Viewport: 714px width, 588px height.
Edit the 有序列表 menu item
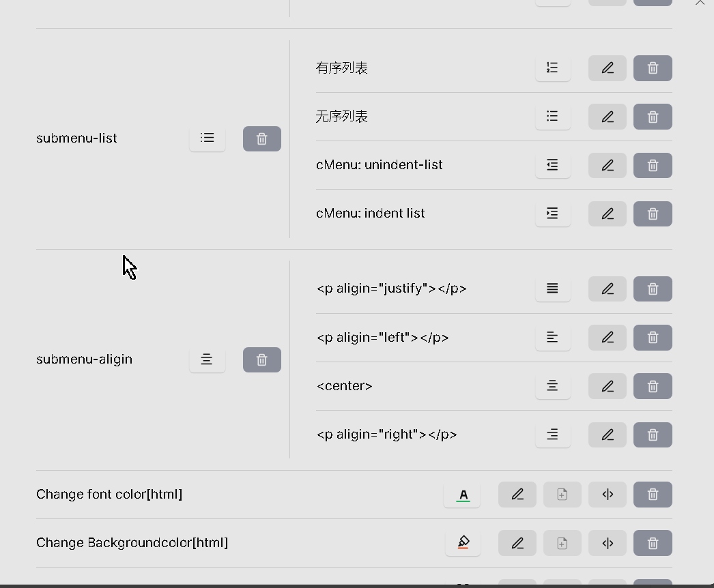[x=607, y=68]
